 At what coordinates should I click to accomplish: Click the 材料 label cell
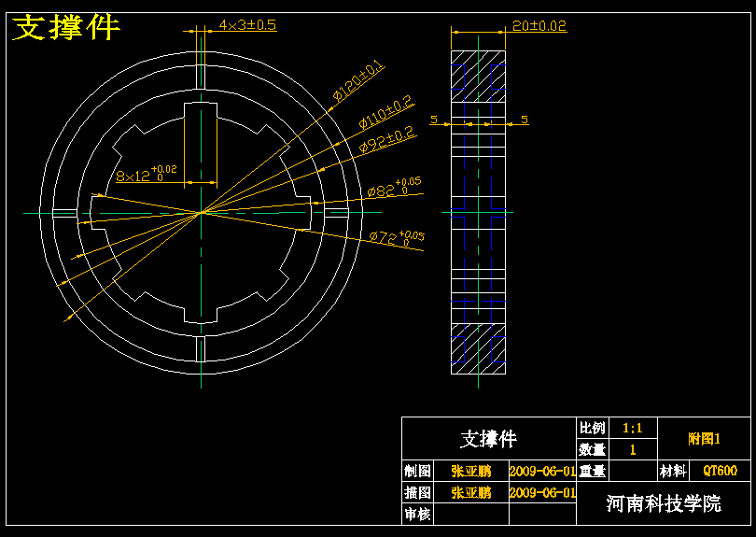pyautogui.click(x=673, y=471)
